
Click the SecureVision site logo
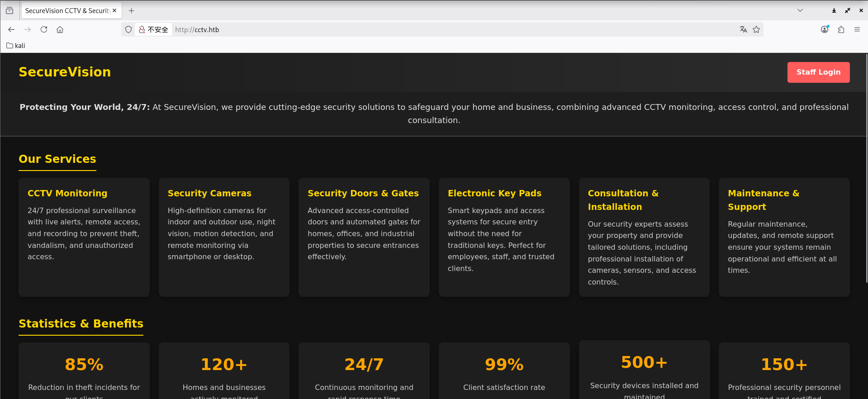65,72
